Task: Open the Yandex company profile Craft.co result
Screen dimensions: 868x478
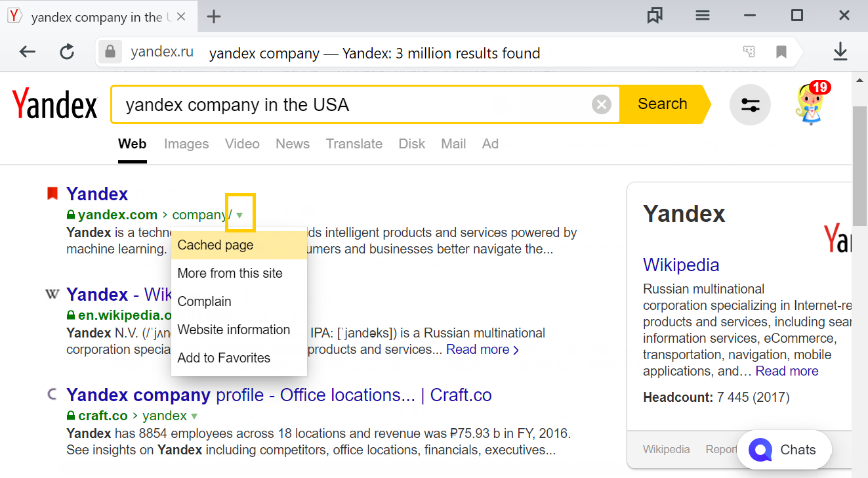Action: pyautogui.click(x=279, y=395)
